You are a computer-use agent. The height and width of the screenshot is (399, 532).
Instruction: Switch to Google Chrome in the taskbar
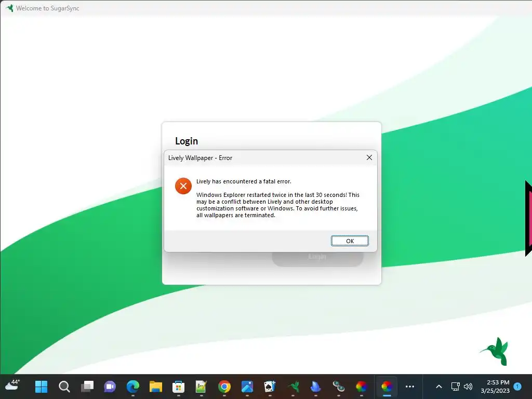[x=224, y=387]
